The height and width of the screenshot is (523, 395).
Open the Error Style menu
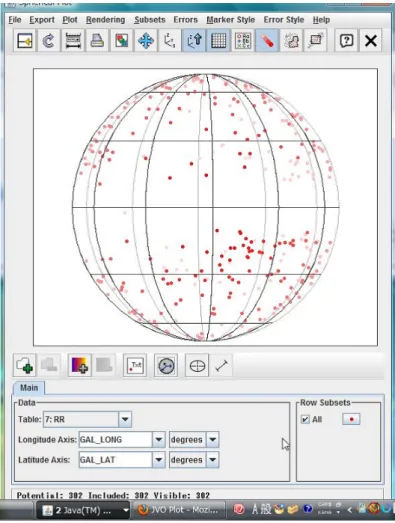point(284,20)
